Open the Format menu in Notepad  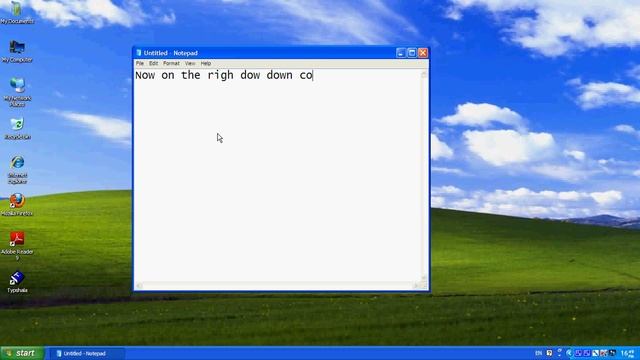171,63
